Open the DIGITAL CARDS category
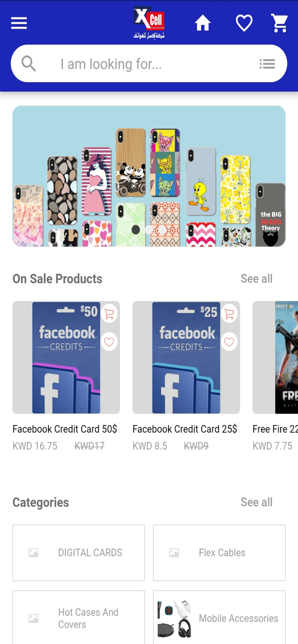Viewport: 298px width, 644px height. 79,553
